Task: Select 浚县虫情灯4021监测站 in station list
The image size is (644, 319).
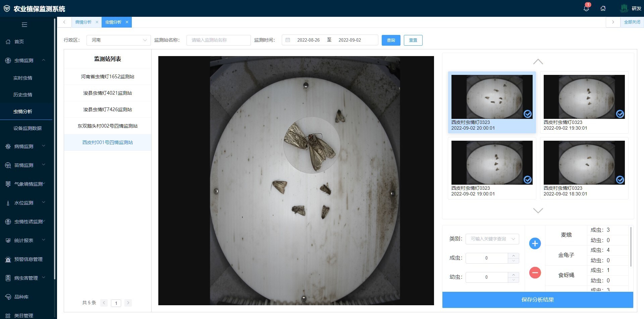Action: 107,93
